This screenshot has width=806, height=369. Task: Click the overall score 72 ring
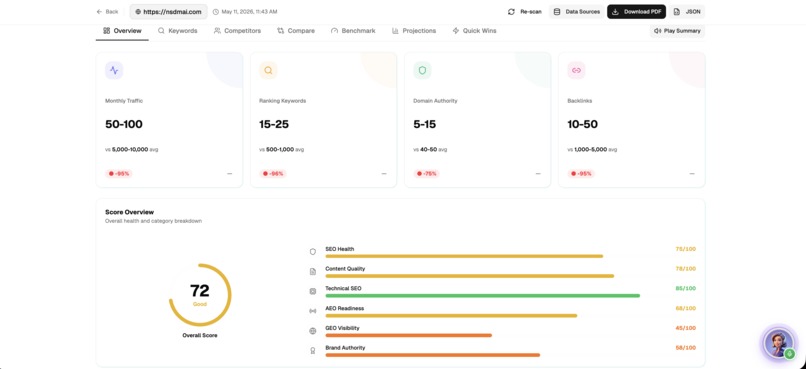[x=200, y=295]
